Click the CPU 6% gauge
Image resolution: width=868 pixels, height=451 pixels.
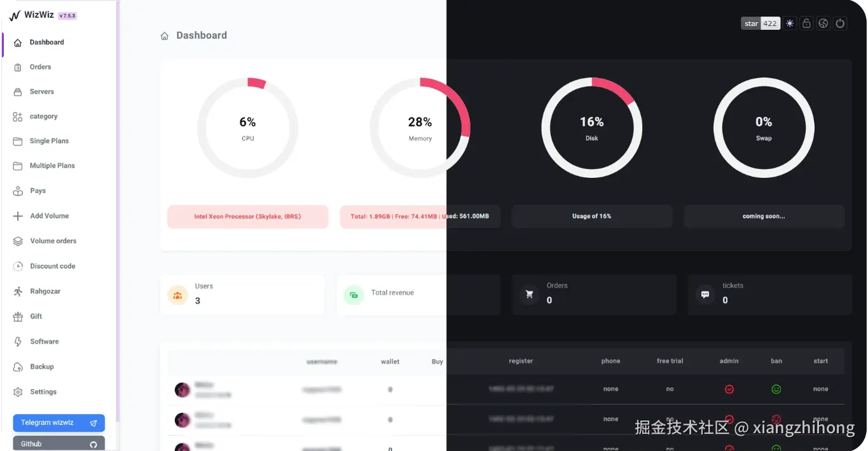[x=247, y=128]
